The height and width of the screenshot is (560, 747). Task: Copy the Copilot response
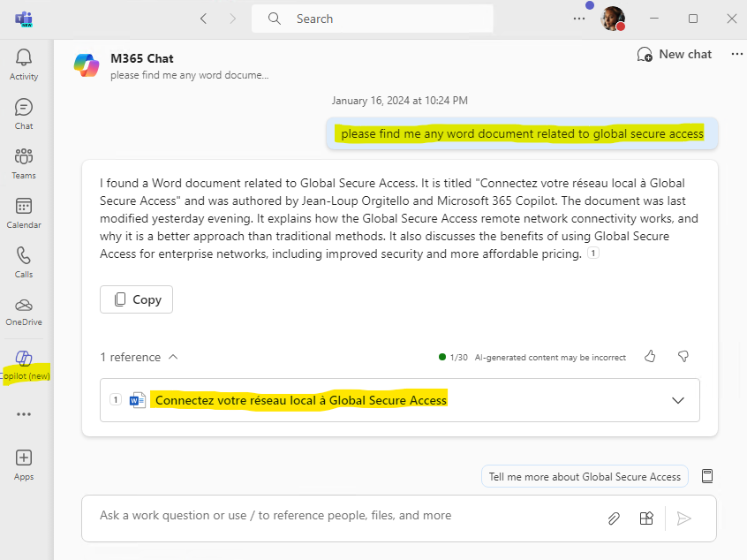136,299
